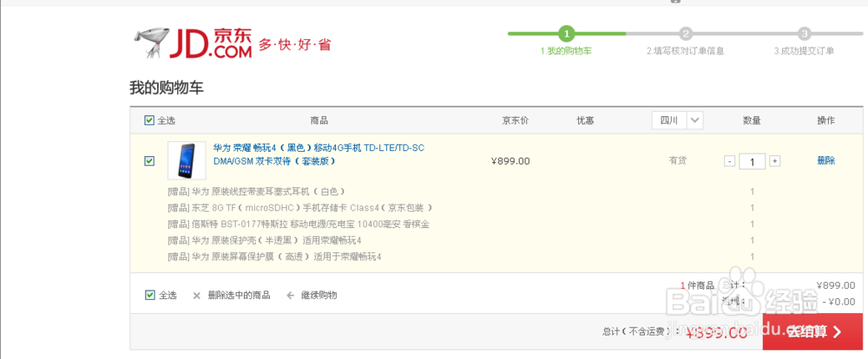Click the 删除 link for the phone

825,160
